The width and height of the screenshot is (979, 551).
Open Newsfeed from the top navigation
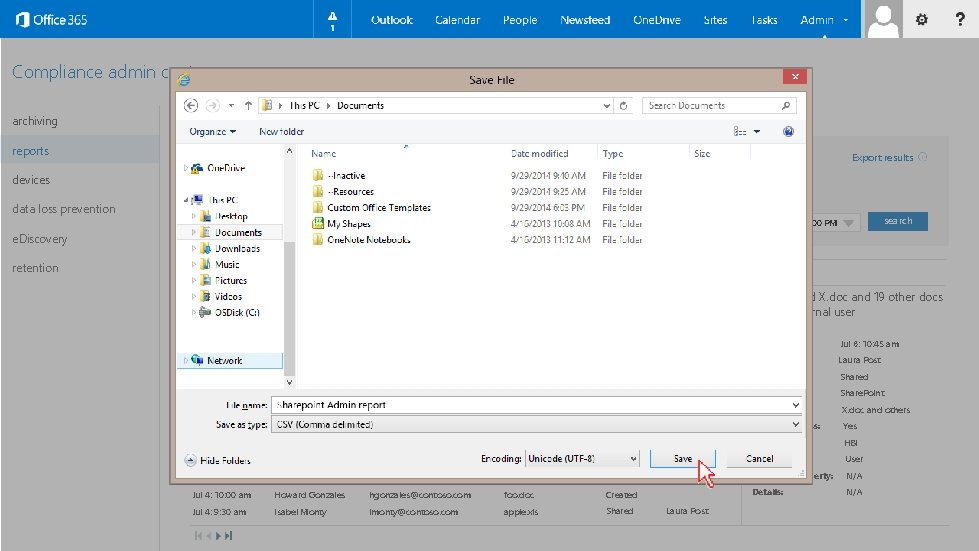[585, 20]
